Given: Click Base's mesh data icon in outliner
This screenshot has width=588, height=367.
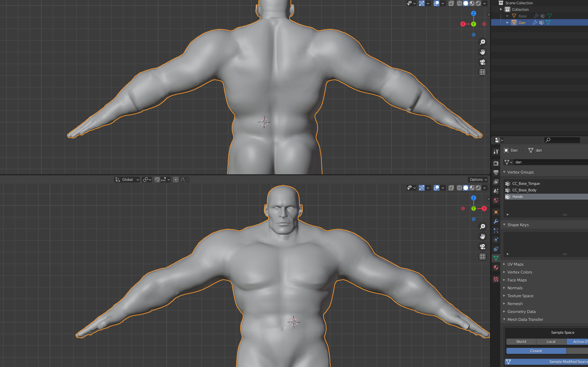Looking at the screenshot, I should coord(550,16).
